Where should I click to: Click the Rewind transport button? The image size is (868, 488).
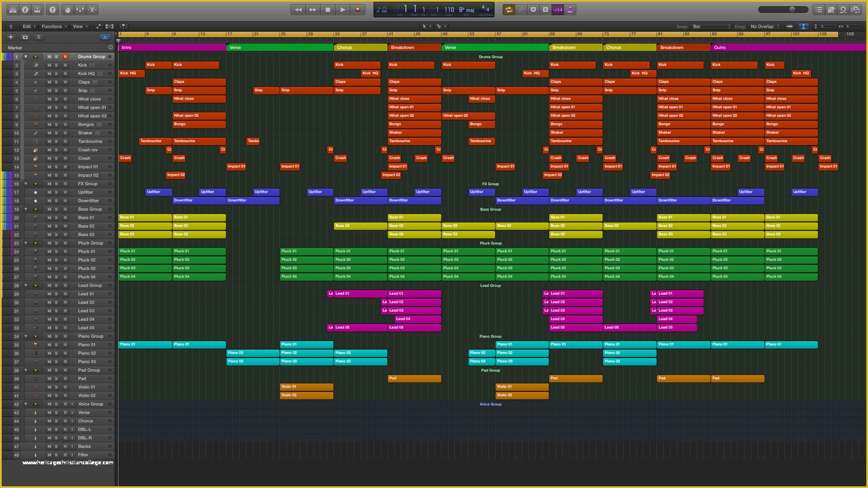pos(298,10)
